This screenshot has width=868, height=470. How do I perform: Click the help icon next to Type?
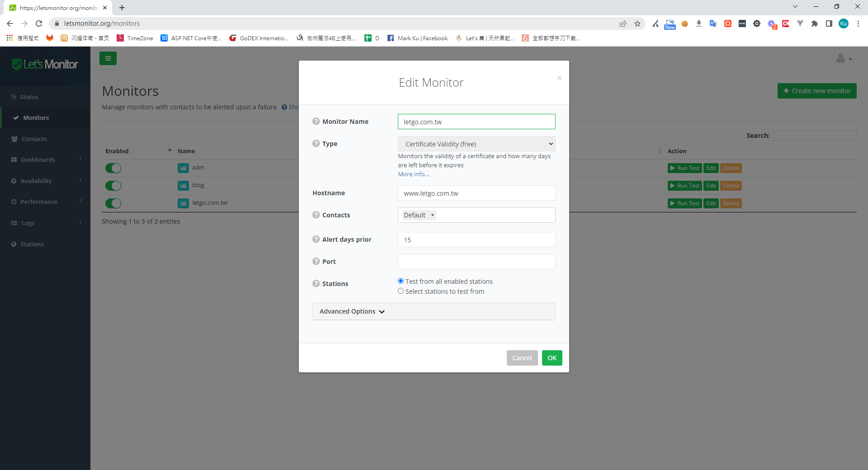click(x=316, y=143)
